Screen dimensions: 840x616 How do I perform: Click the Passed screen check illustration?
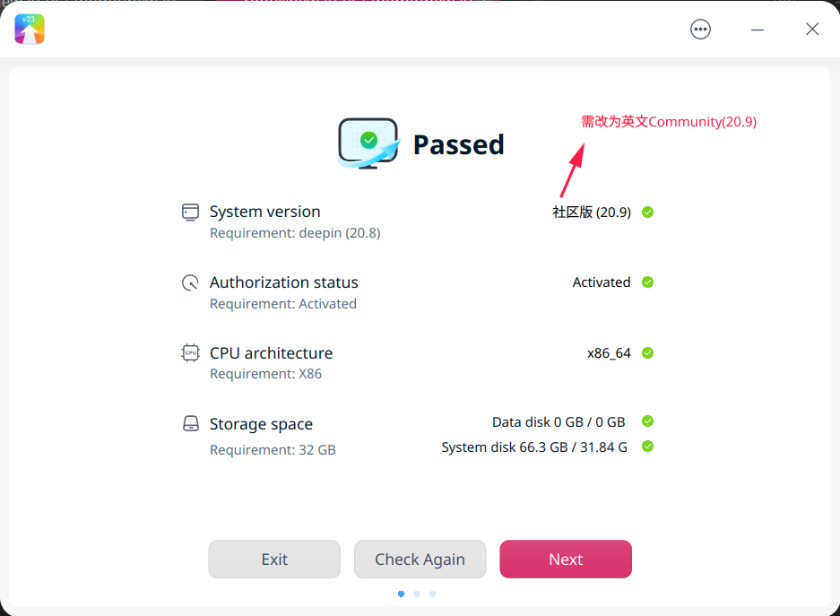[x=368, y=142]
